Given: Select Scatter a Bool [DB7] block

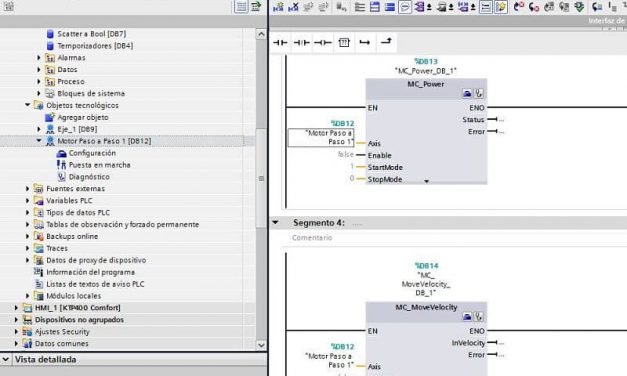Looking at the screenshot, I should 92,34.
